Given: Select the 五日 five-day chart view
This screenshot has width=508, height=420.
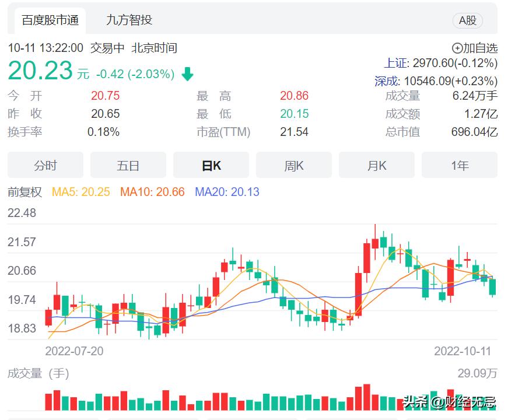Looking at the screenshot, I should pyautogui.click(x=128, y=165).
